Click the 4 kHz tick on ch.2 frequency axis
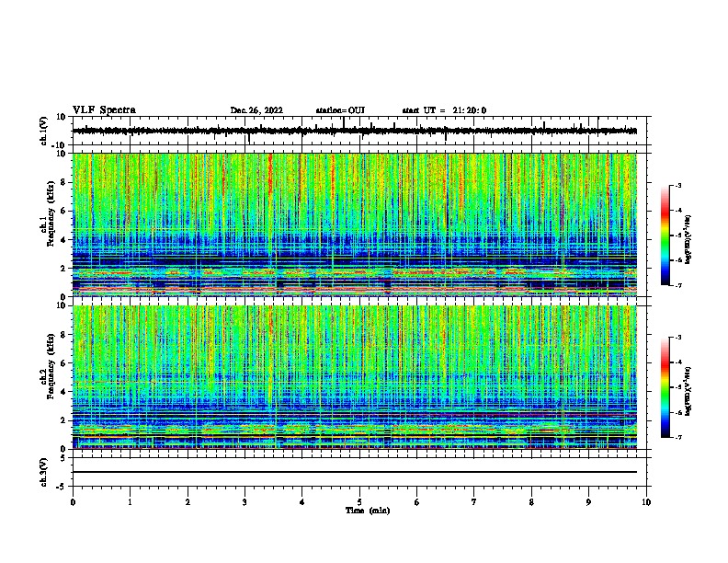This screenshot has height=563, width=728. click(63, 392)
